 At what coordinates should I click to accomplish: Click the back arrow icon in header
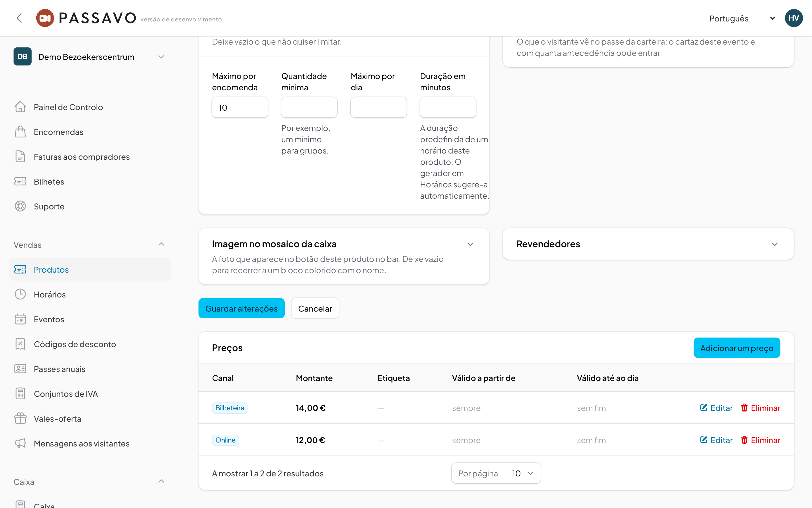pyautogui.click(x=19, y=18)
